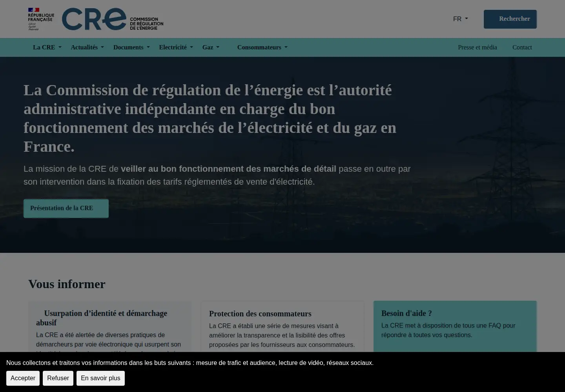Click the bold text veiller au bon fonctionnement

[228, 169]
